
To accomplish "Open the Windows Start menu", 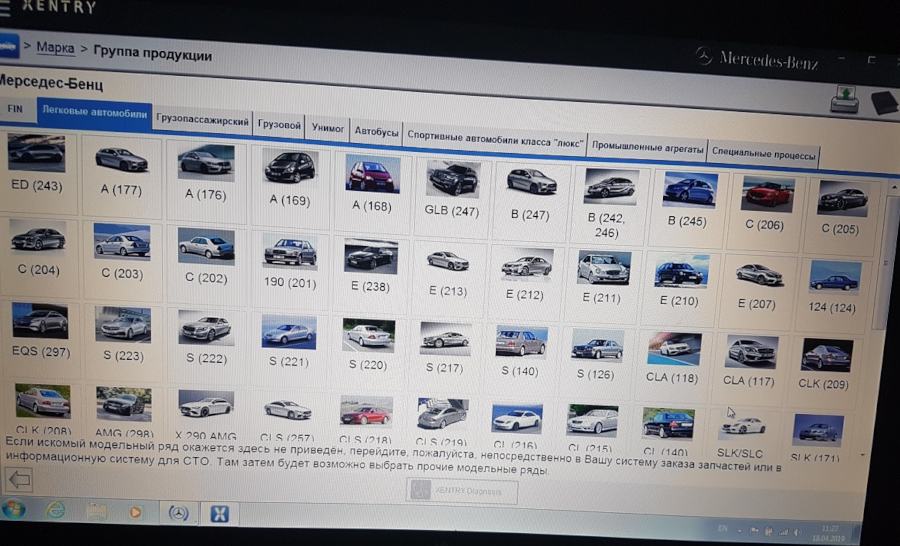I will pyautogui.click(x=13, y=509).
